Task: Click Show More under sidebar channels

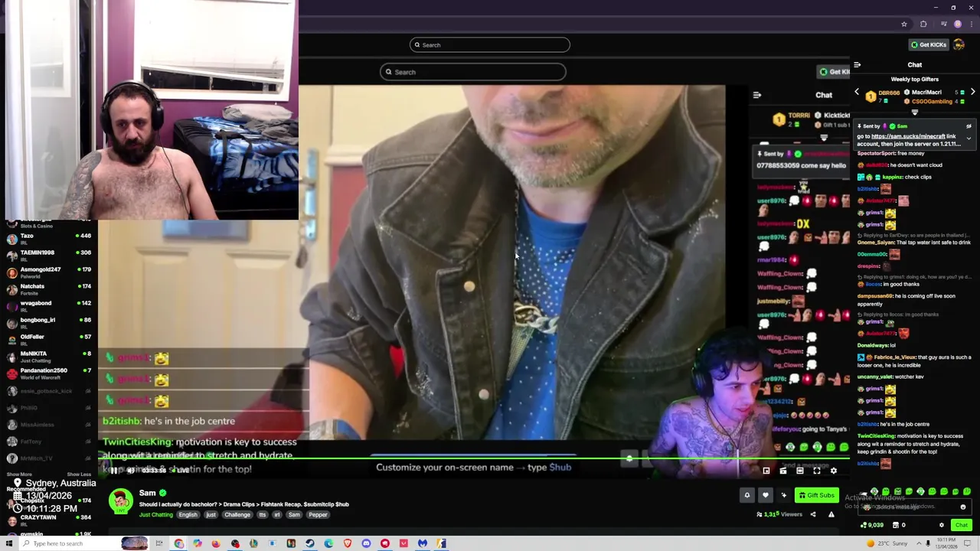Action: coord(19,474)
